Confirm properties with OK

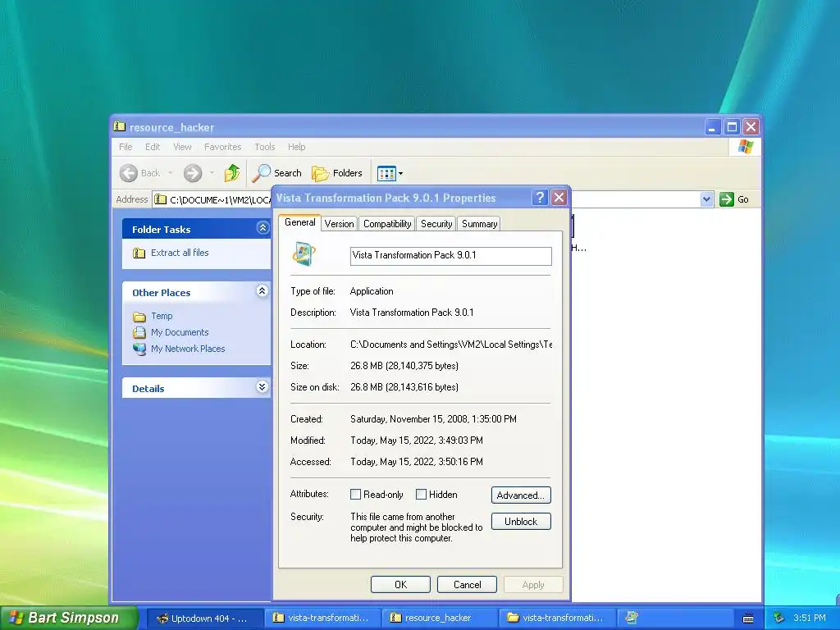(400, 584)
